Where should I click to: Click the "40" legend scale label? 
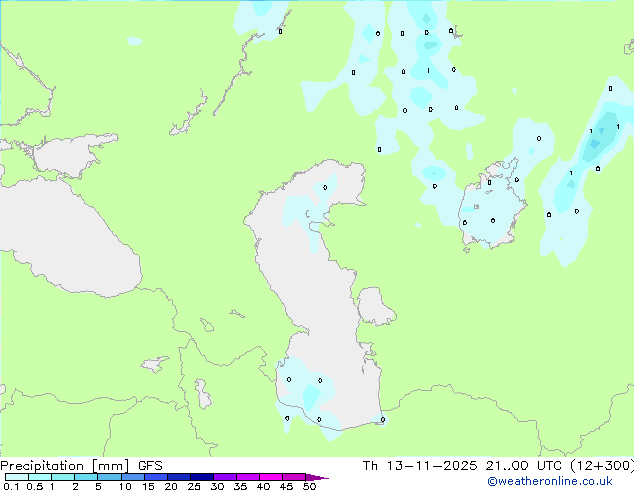[x=263, y=486]
